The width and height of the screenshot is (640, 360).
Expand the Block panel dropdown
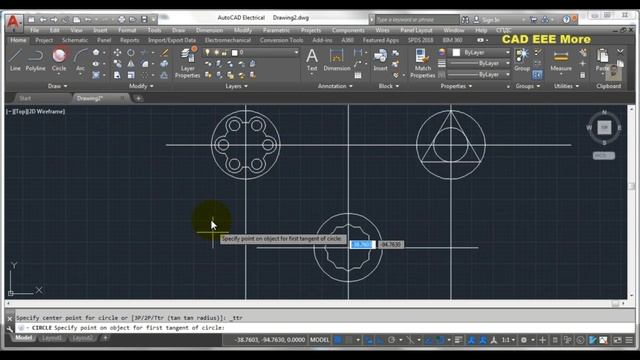click(x=389, y=86)
